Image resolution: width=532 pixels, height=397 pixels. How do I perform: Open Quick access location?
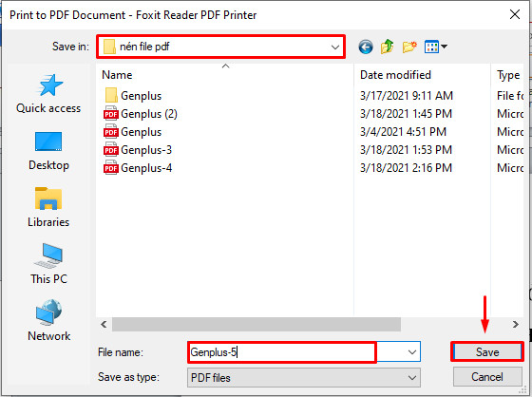click(x=48, y=94)
